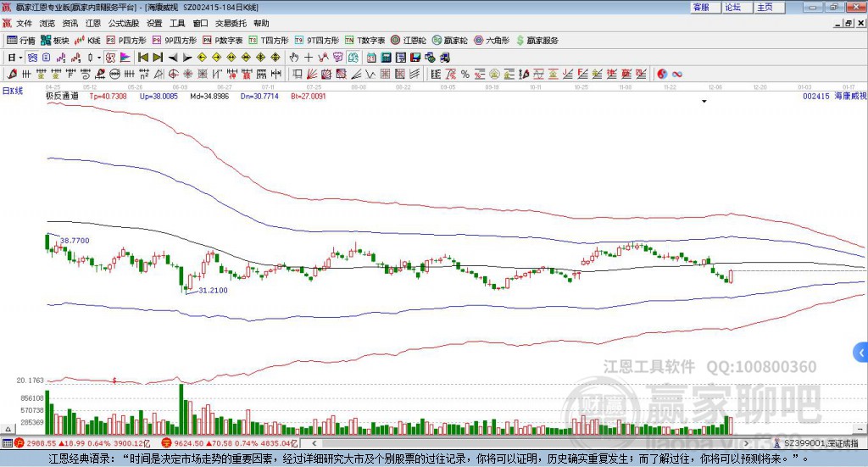This screenshot has width=868, height=467.
Task: Step chart left with black left arrow
Action: 173,58
